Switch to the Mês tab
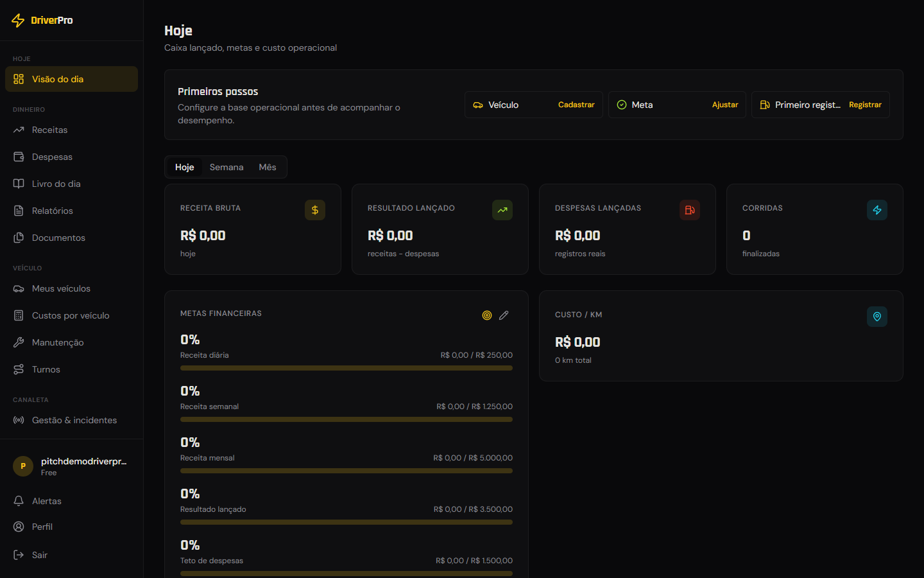Image resolution: width=924 pixels, height=578 pixels. (x=268, y=167)
